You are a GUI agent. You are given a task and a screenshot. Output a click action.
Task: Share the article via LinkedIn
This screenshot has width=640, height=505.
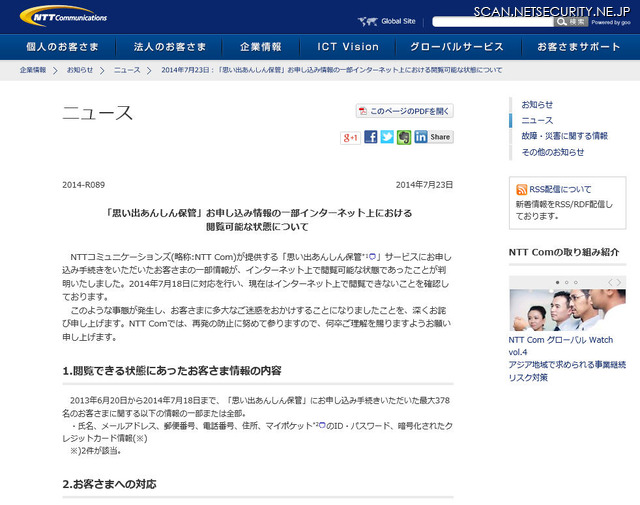tap(420, 137)
